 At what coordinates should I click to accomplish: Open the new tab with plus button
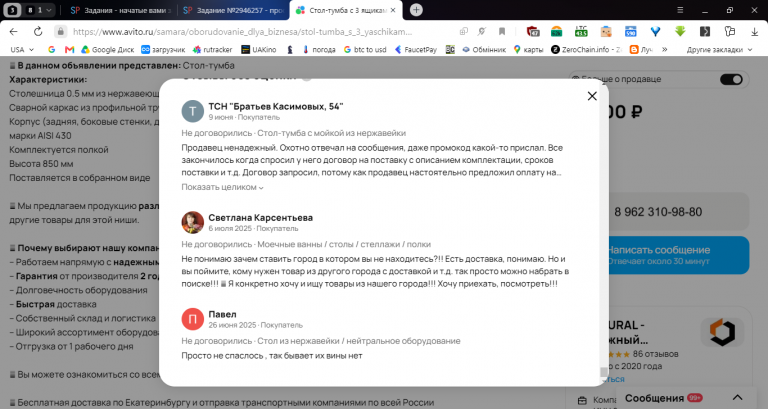[x=416, y=10]
